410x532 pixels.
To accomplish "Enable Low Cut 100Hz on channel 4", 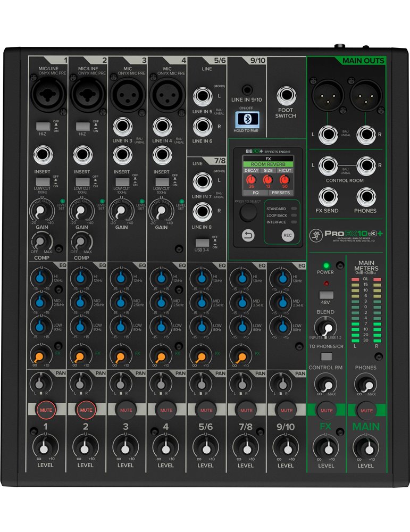I will click(x=162, y=181).
